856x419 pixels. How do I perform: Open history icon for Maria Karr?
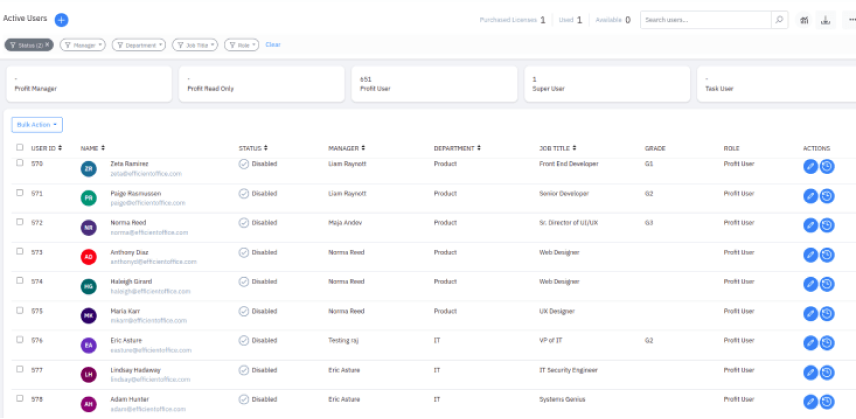[827, 314]
